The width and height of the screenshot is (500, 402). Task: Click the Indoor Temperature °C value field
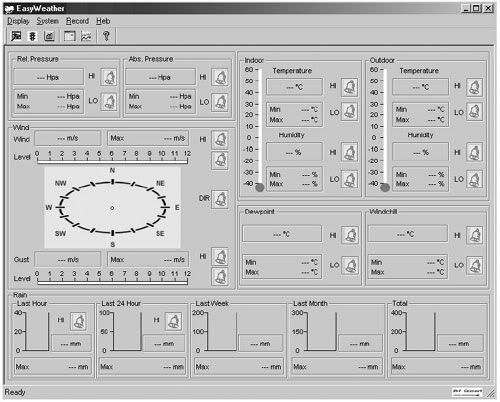click(x=294, y=87)
